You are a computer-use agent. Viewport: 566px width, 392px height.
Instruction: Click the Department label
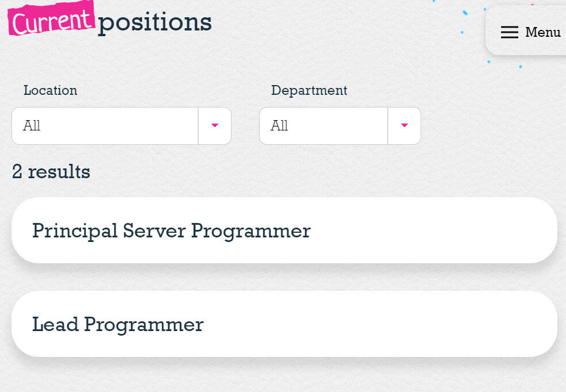click(x=309, y=91)
